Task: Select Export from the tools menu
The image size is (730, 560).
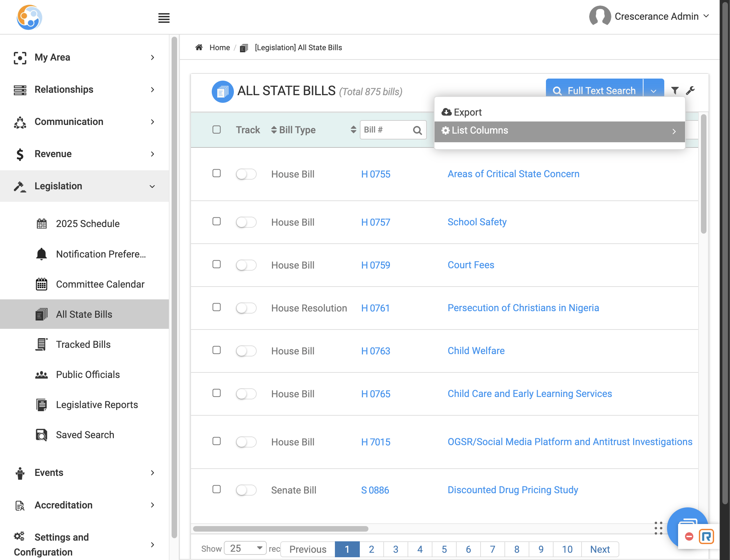Action: [x=462, y=112]
